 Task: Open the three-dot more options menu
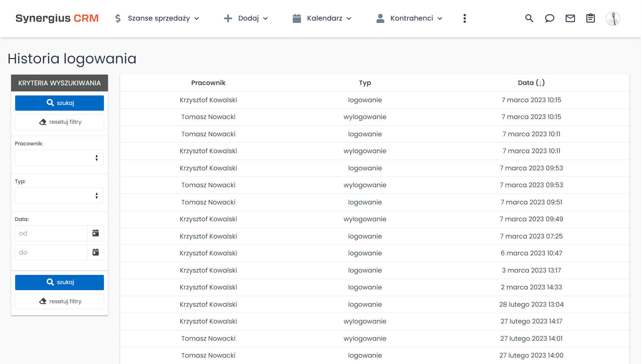(465, 18)
